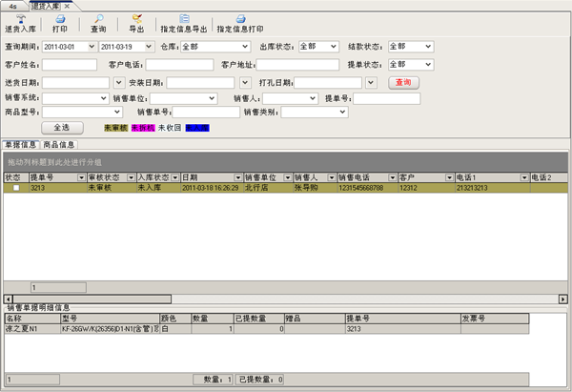The width and height of the screenshot is (572, 392).
Task: Click the 全选 button
Action: pyautogui.click(x=61, y=127)
